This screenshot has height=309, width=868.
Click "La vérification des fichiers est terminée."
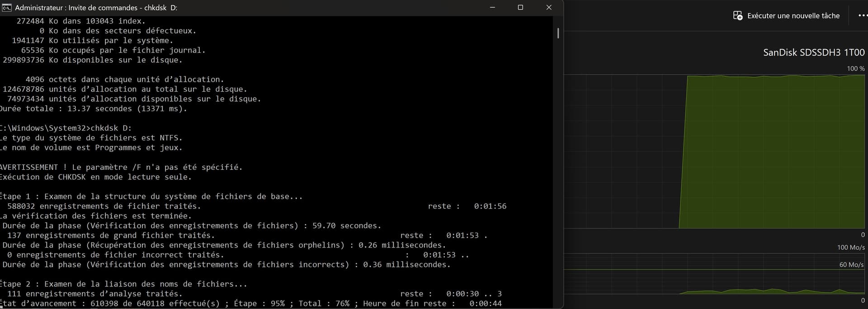[96, 216]
